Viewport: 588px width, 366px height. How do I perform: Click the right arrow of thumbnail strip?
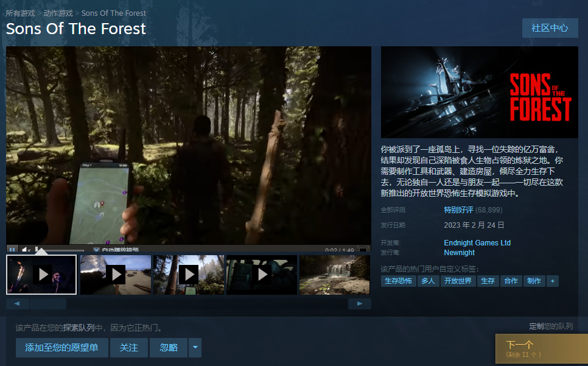360,304
